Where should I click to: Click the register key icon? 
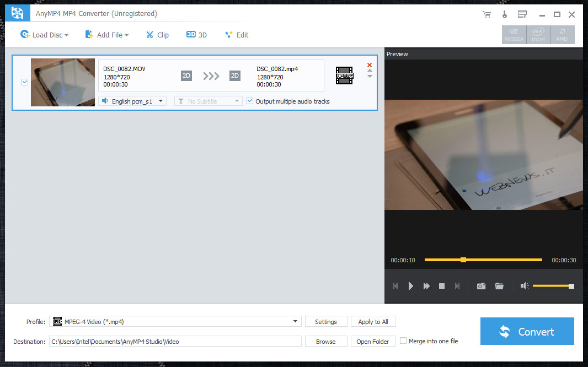pyautogui.click(x=504, y=14)
